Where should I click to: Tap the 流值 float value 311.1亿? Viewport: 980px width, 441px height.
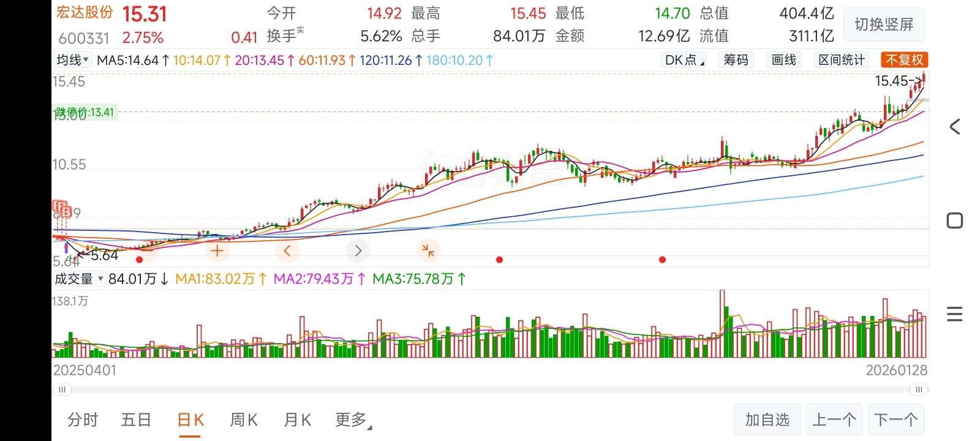pyautogui.click(x=812, y=36)
